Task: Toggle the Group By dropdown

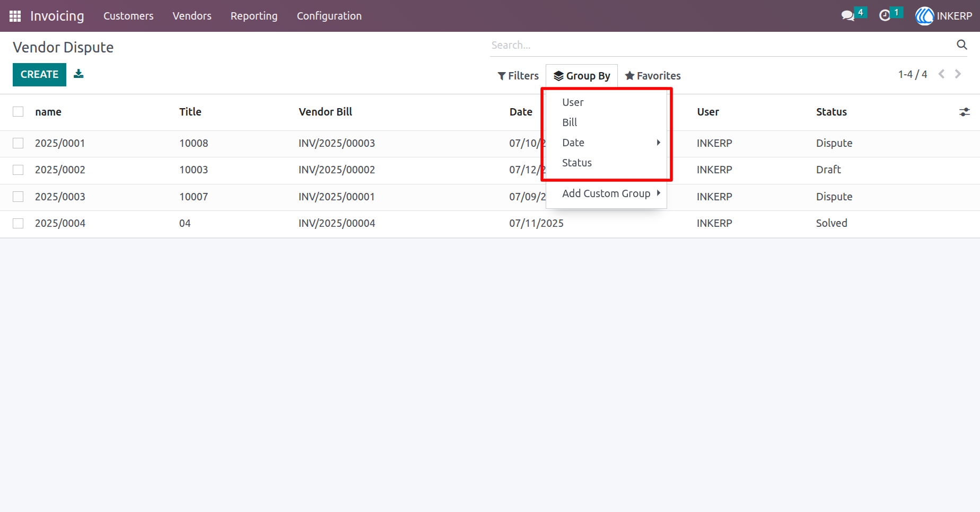Action: (x=582, y=76)
